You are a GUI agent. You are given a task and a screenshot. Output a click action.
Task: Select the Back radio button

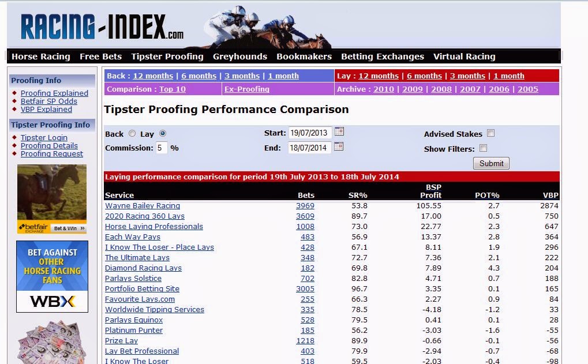(132, 133)
